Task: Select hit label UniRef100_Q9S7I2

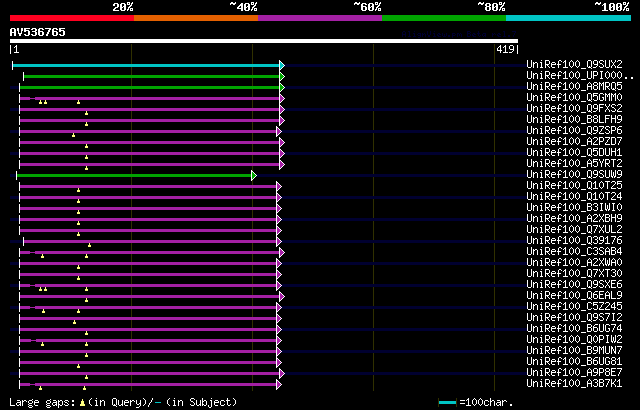Action: [574, 318]
